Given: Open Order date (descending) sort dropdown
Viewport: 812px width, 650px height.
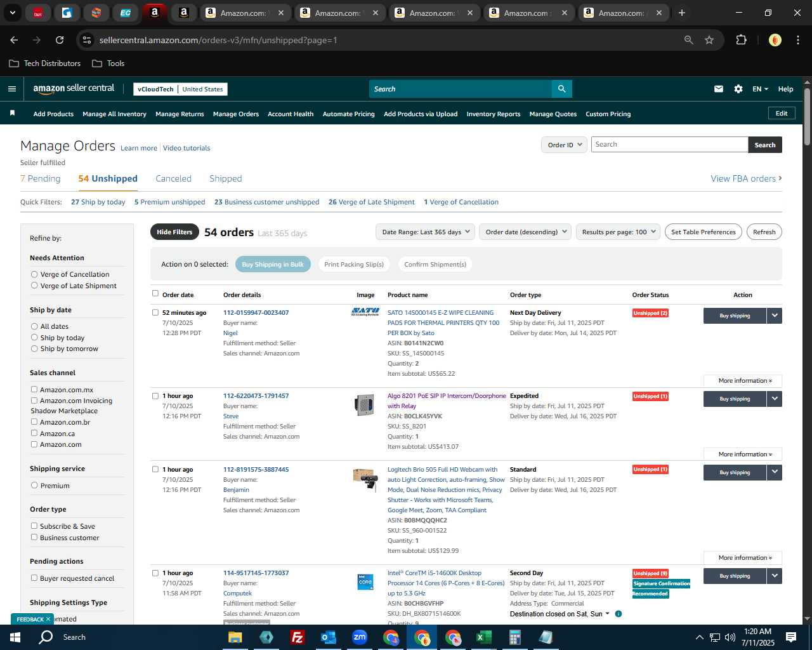Looking at the screenshot, I should click(x=525, y=232).
